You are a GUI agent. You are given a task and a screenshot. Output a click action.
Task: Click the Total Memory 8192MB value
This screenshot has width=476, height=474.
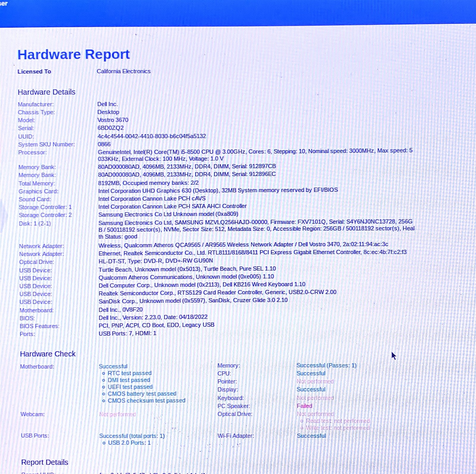click(148, 183)
